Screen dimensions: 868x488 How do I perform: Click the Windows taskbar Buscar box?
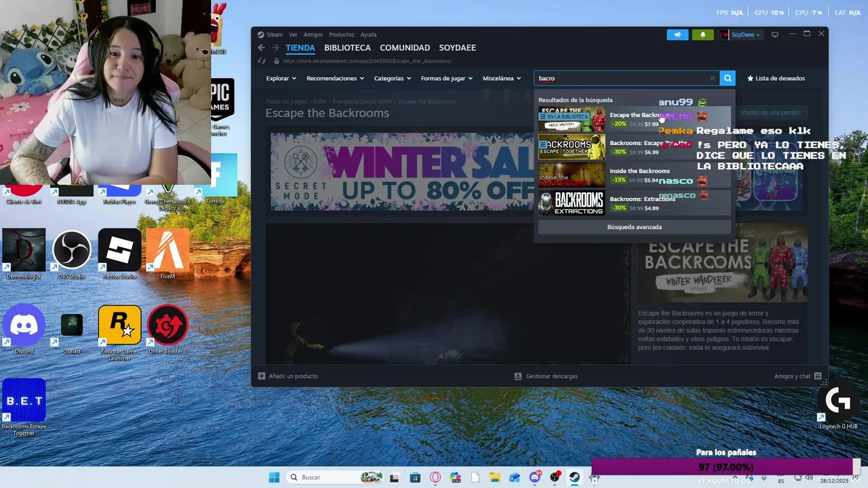[x=334, y=477]
